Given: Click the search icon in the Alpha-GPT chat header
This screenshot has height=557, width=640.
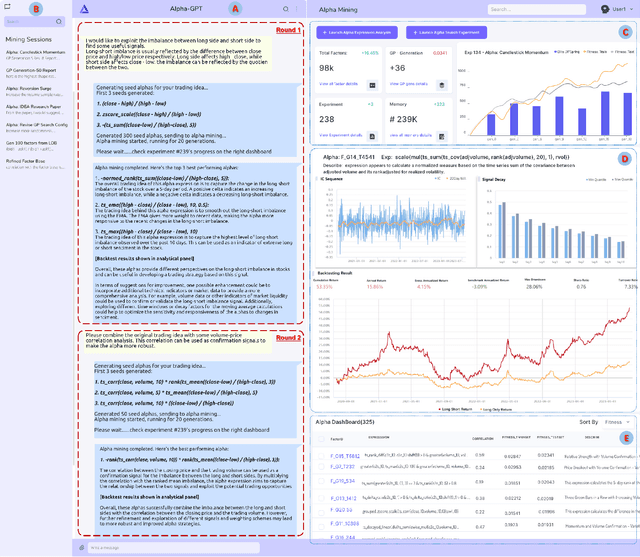Looking at the screenshot, I should [287, 7].
